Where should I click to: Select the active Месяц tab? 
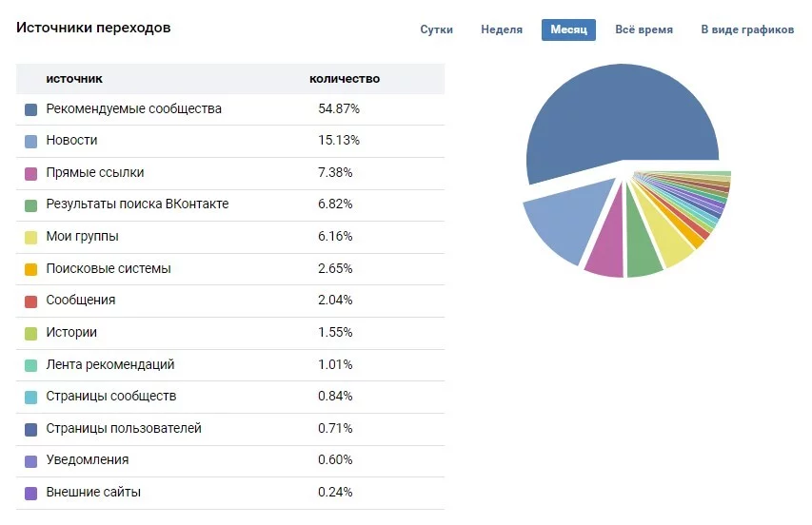point(568,29)
